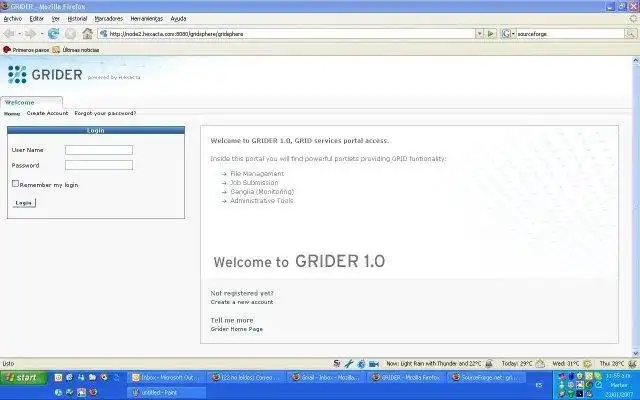Open the Forward button history dropdown arrow
The height and width of the screenshot is (400, 640).
(41, 33)
